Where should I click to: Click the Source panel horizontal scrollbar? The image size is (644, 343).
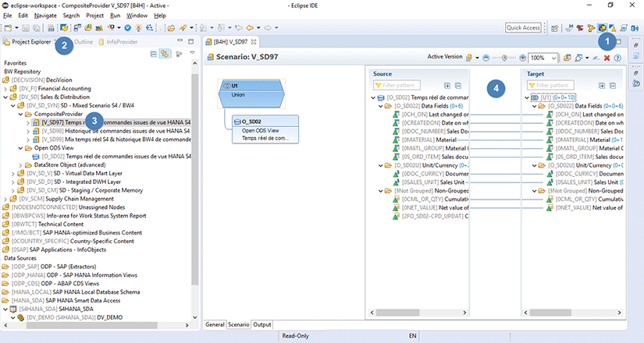coord(397,313)
